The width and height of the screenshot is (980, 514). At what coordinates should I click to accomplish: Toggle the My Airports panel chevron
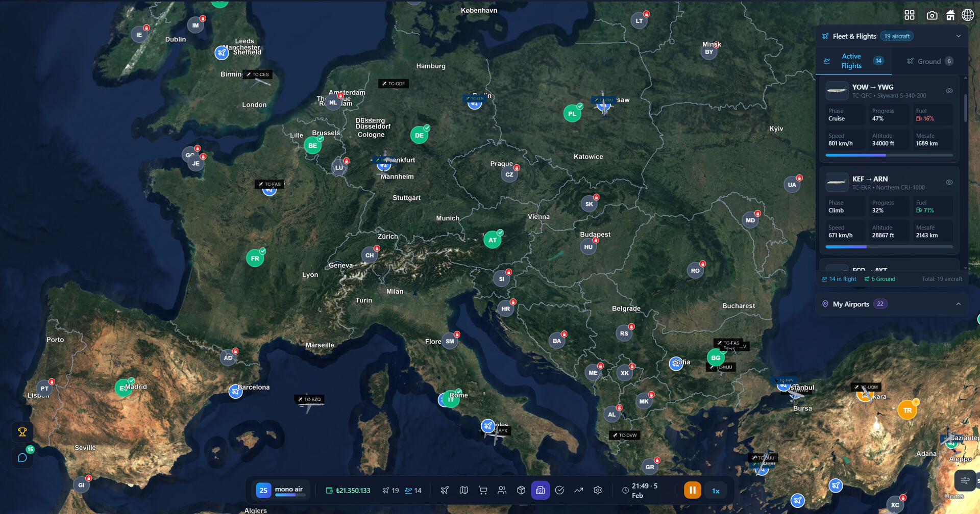click(958, 304)
